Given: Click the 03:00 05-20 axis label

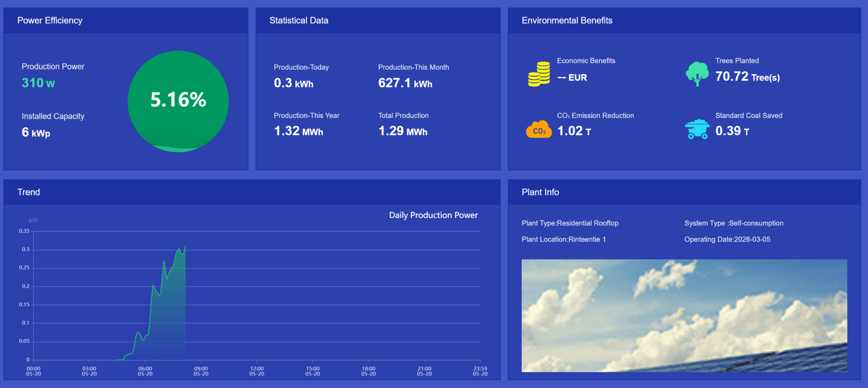Looking at the screenshot, I should (x=90, y=371).
